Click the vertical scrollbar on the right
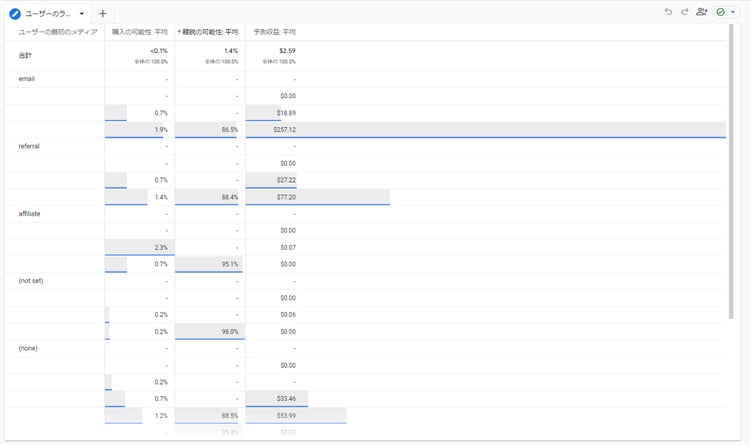This screenshot has width=750, height=445. pos(731,170)
